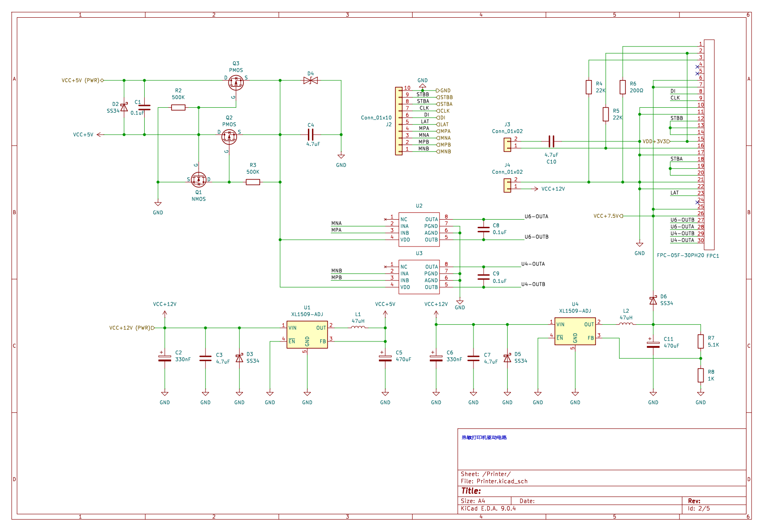The height and width of the screenshot is (532, 761).
Task: Select the Q3 PMOS transistor symbol
Action: pos(236,82)
